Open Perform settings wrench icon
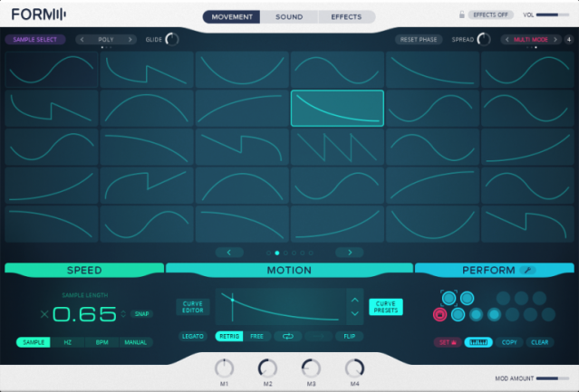The width and height of the screenshot is (579, 392). coord(527,271)
